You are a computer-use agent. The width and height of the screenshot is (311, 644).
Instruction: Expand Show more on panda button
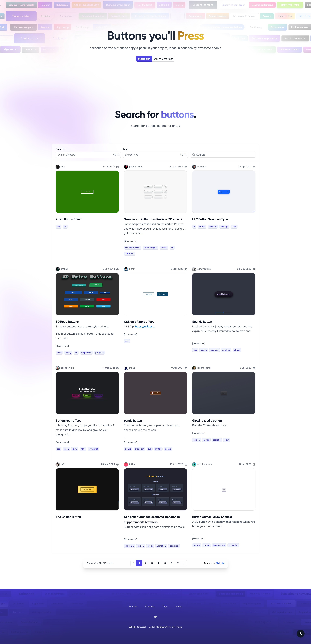130,442
